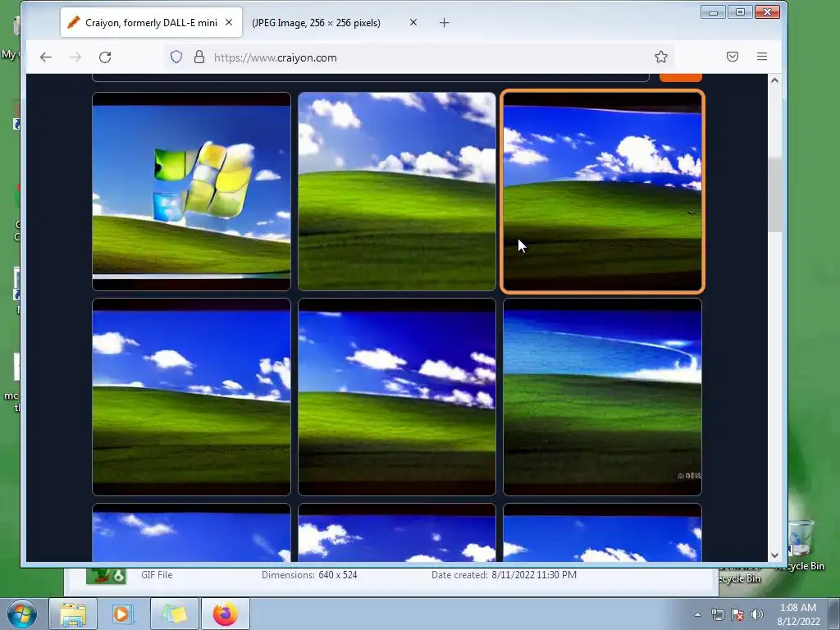Image resolution: width=840 pixels, height=630 pixels.
Task: Click the vertical scrollbar thumb
Action: point(774,195)
